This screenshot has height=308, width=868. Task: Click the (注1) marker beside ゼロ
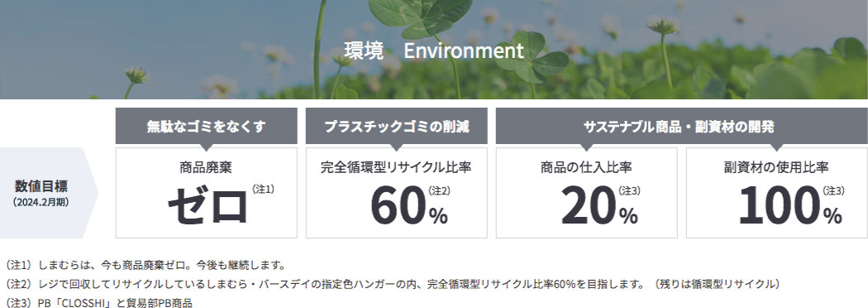click(x=263, y=189)
